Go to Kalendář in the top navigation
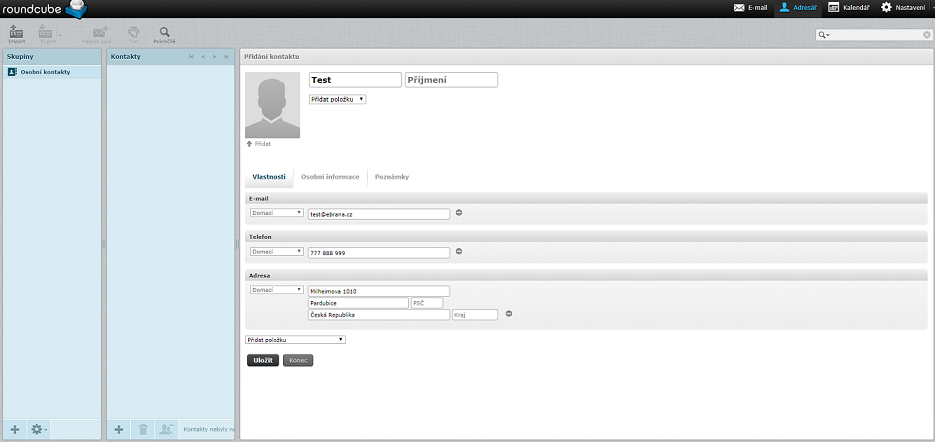This screenshot has width=935, height=442. tap(848, 8)
